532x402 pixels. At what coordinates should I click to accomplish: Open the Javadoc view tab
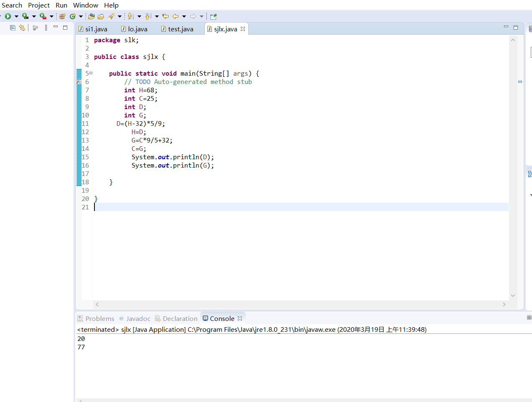(135, 318)
